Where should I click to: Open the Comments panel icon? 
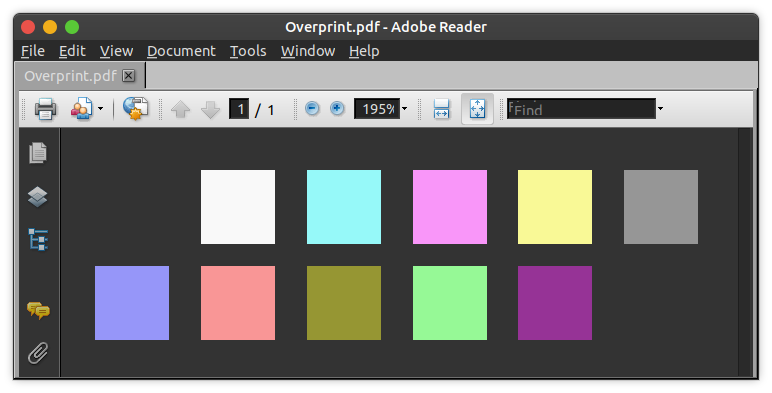[x=38, y=310]
